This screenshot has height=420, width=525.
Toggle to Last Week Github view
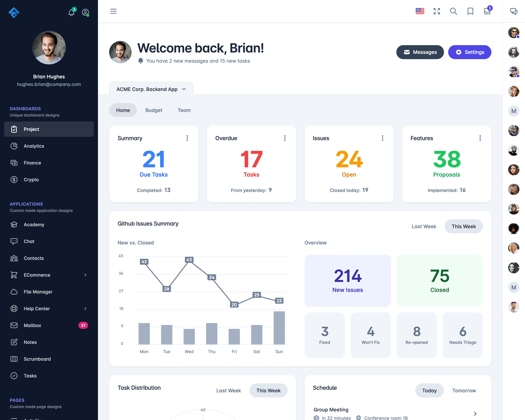(x=423, y=226)
